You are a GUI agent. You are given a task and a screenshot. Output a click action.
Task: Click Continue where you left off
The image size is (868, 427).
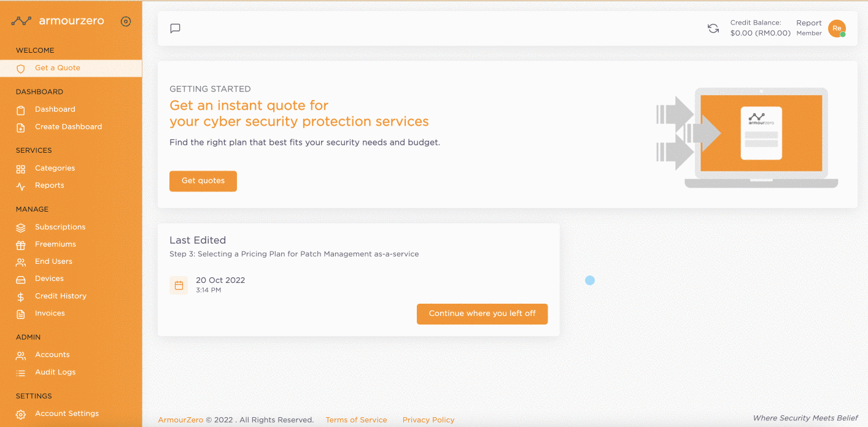coord(482,314)
